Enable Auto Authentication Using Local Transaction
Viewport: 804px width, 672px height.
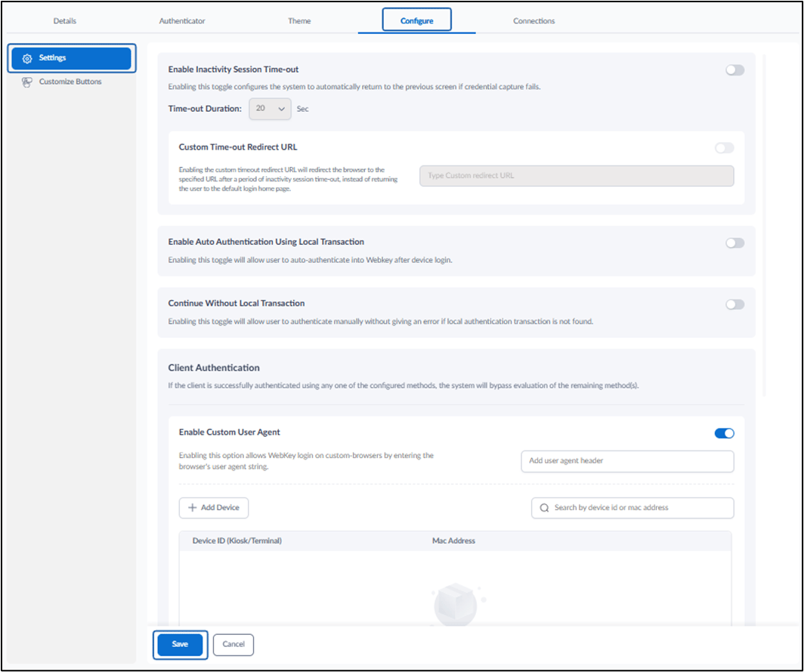pyautogui.click(x=734, y=243)
